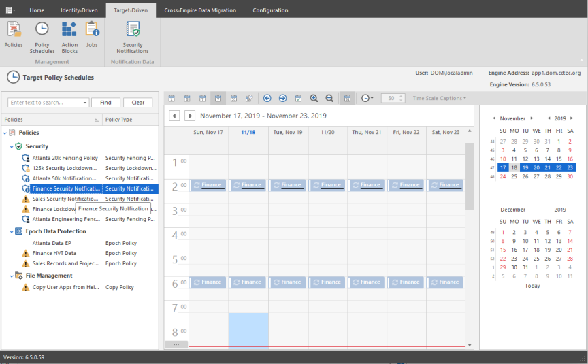Viewport: 588px width, 364px height.
Task: Open the clock time scale dropdown
Action: [367, 98]
